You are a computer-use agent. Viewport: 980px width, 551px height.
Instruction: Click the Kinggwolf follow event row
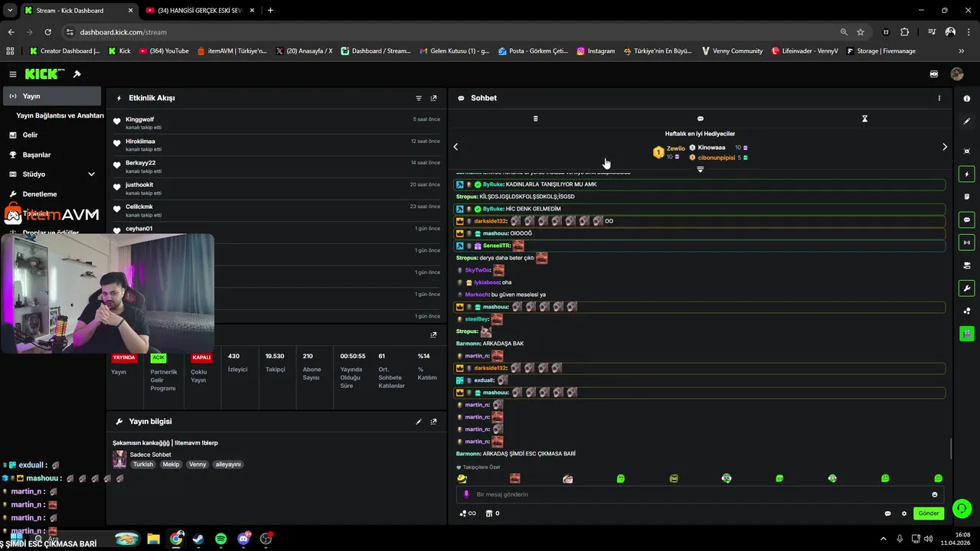tap(276, 123)
